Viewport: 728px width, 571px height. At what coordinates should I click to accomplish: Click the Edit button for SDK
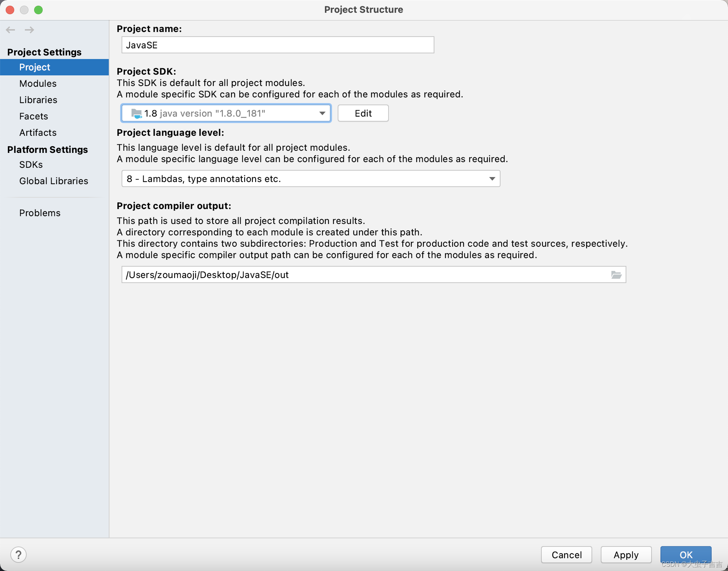363,113
